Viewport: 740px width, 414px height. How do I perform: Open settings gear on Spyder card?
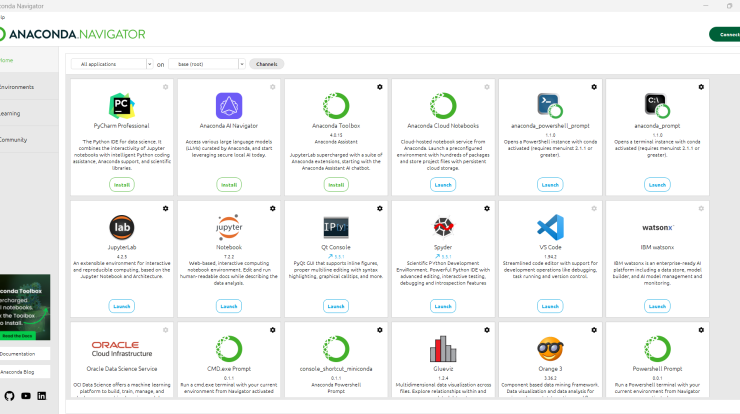point(487,208)
